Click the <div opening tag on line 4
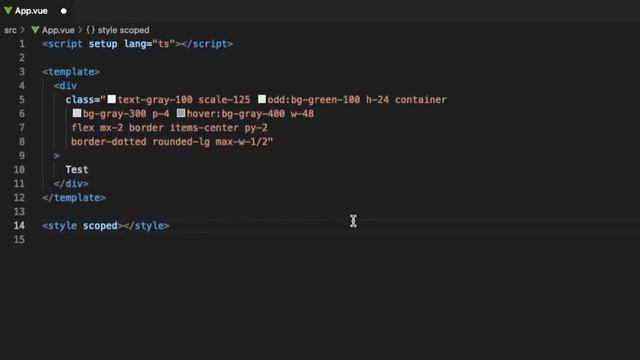The width and height of the screenshot is (640, 360). (65, 86)
